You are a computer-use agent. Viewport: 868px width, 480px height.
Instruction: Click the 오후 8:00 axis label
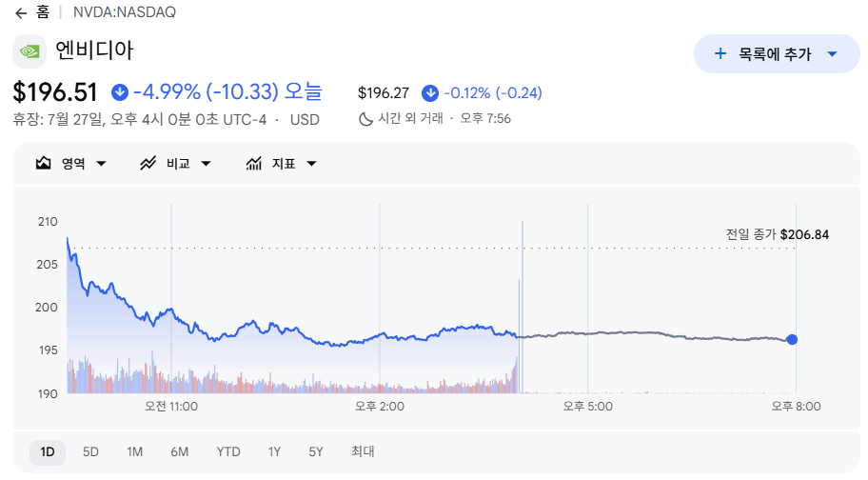[x=796, y=407]
